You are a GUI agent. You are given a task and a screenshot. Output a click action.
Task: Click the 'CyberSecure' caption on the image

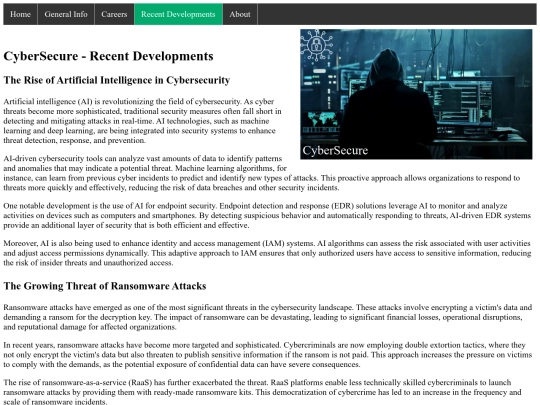335,150
